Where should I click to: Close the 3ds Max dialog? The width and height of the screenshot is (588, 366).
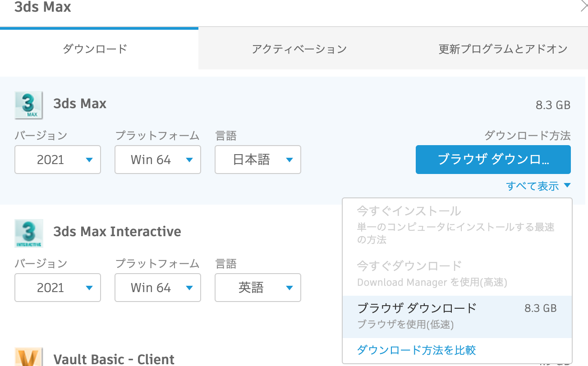coord(584,6)
